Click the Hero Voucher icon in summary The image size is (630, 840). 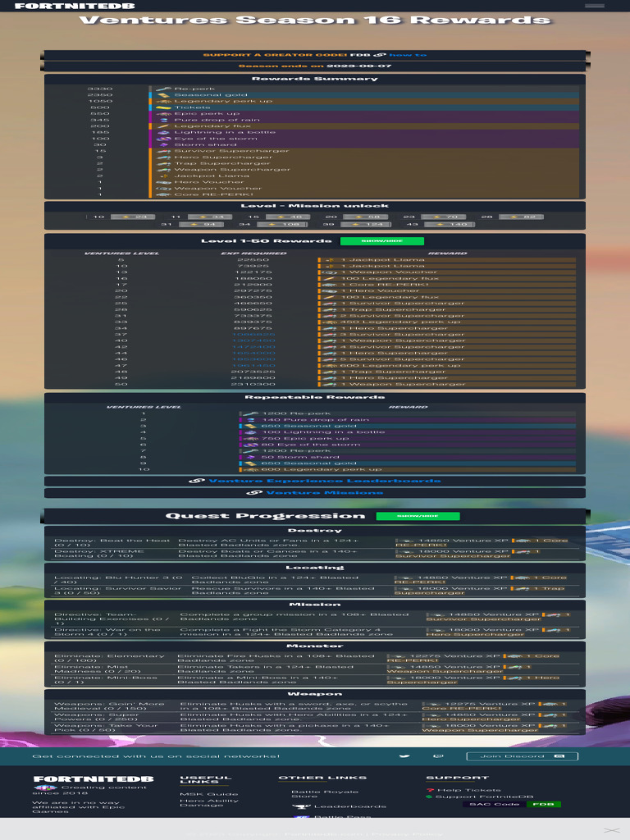[163, 182]
